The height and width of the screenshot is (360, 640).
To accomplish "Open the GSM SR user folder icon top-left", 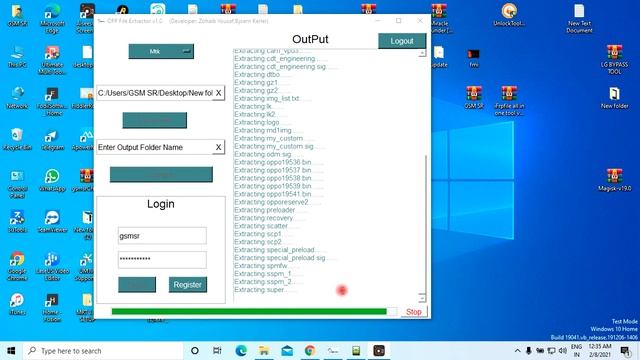I will coord(17,15).
